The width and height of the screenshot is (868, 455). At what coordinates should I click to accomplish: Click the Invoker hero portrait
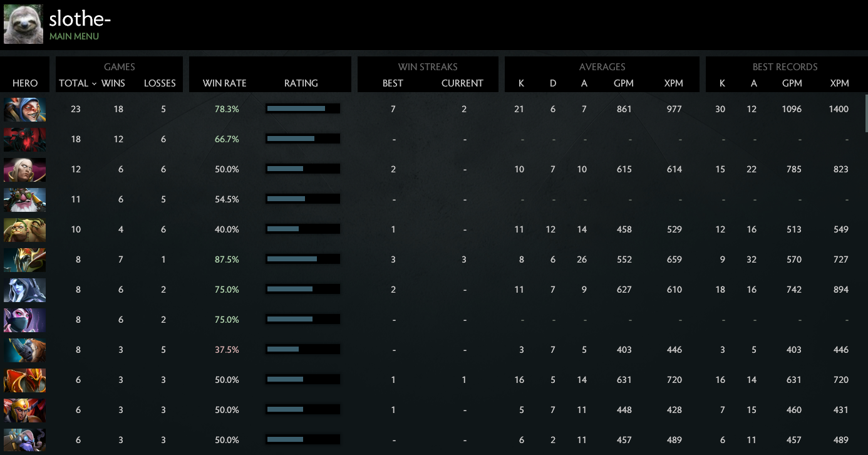[x=25, y=169]
